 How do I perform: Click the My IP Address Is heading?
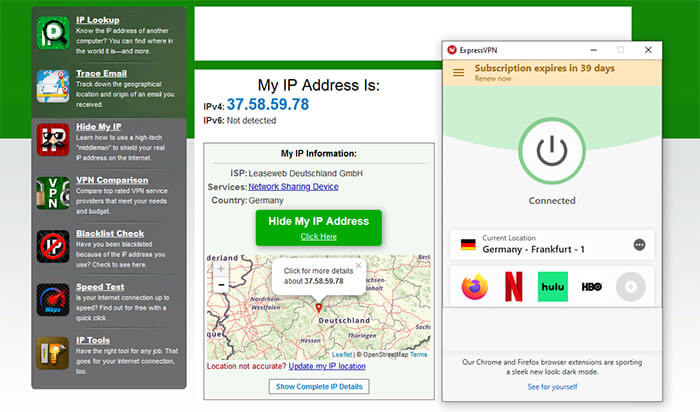tap(319, 85)
